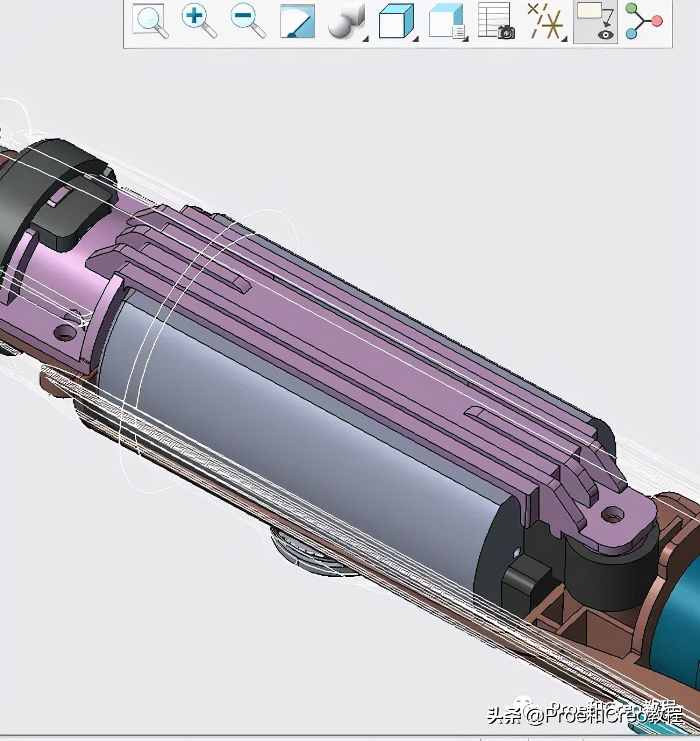Click the Refit magnifier icon

point(151,21)
